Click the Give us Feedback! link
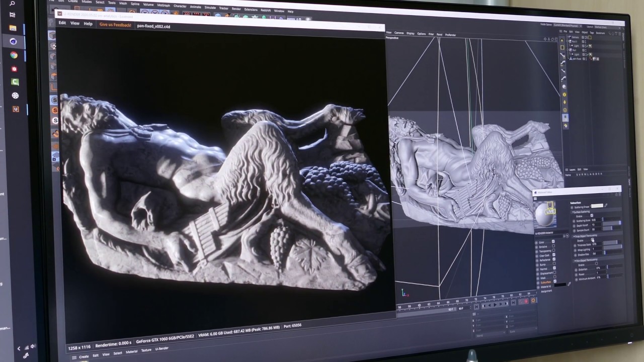 (x=115, y=25)
